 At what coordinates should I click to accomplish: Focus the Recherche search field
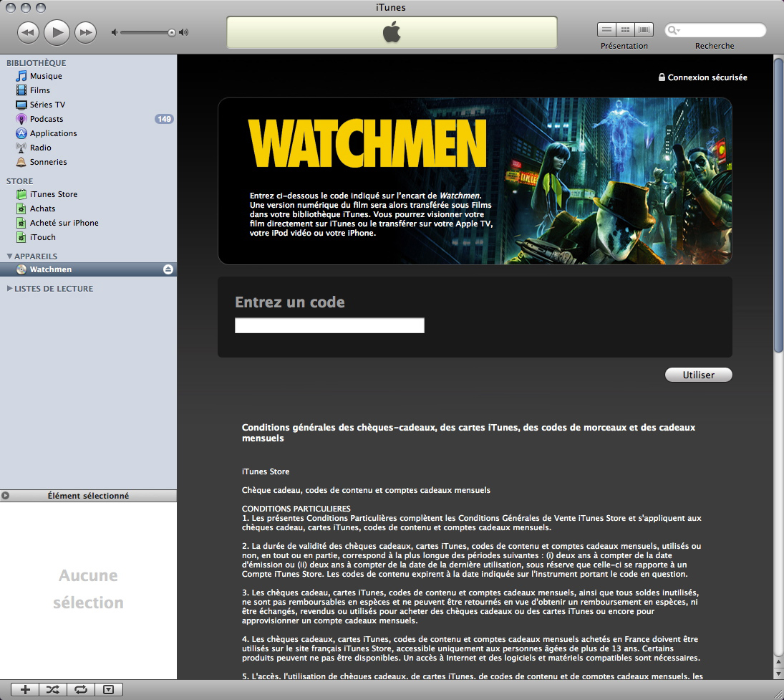pyautogui.click(x=715, y=31)
